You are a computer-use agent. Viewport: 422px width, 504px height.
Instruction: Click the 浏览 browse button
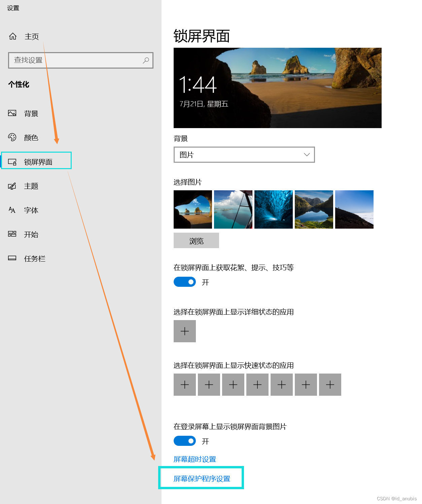(196, 240)
